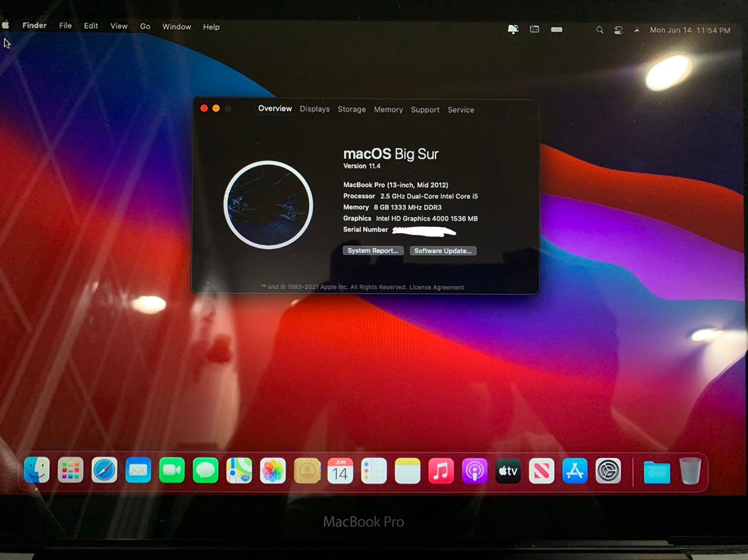Open the Maps app icon
This screenshot has height=560, width=748.
[x=239, y=470]
